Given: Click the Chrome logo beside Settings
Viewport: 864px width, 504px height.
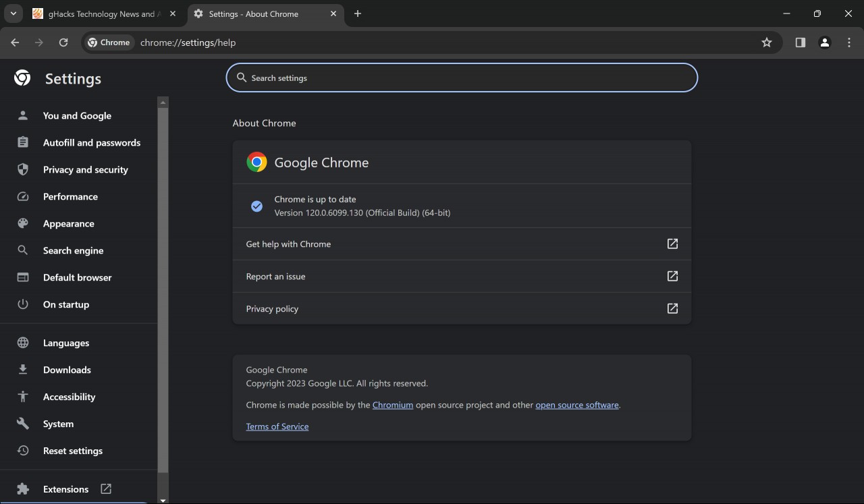Looking at the screenshot, I should pyautogui.click(x=22, y=78).
